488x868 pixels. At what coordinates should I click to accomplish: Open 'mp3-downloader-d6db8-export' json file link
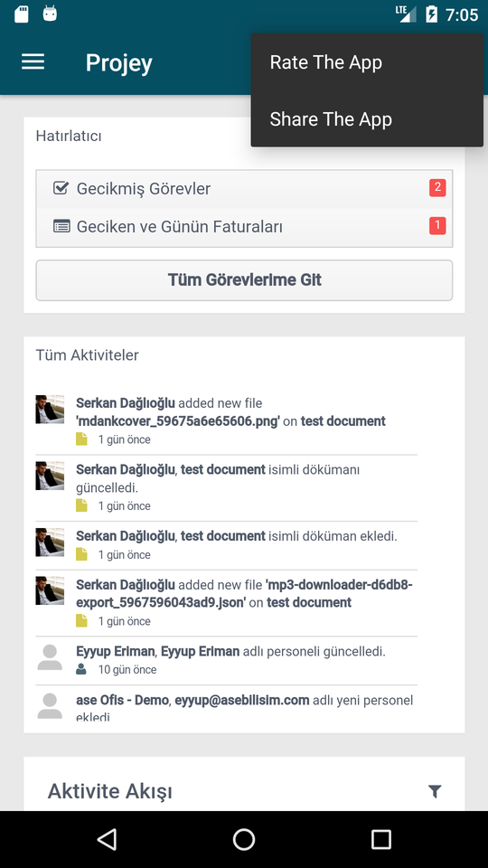244,593
